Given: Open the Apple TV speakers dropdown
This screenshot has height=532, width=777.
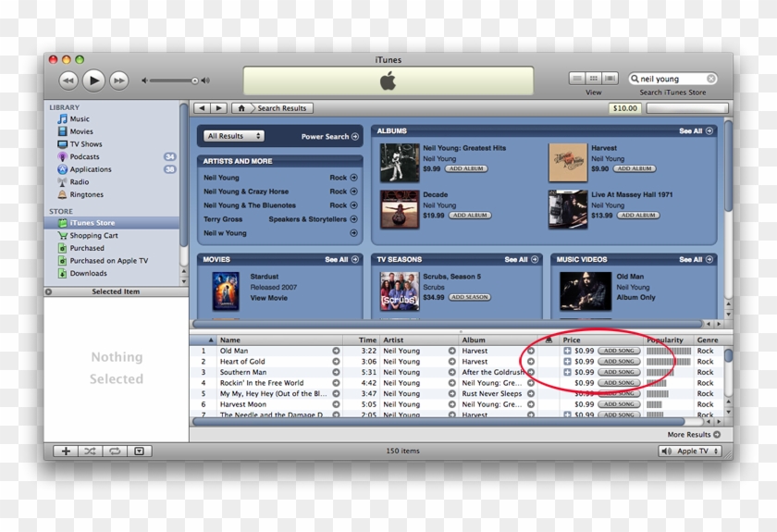Looking at the screenshot, I should pyautogui.click(x=690, y=451).
